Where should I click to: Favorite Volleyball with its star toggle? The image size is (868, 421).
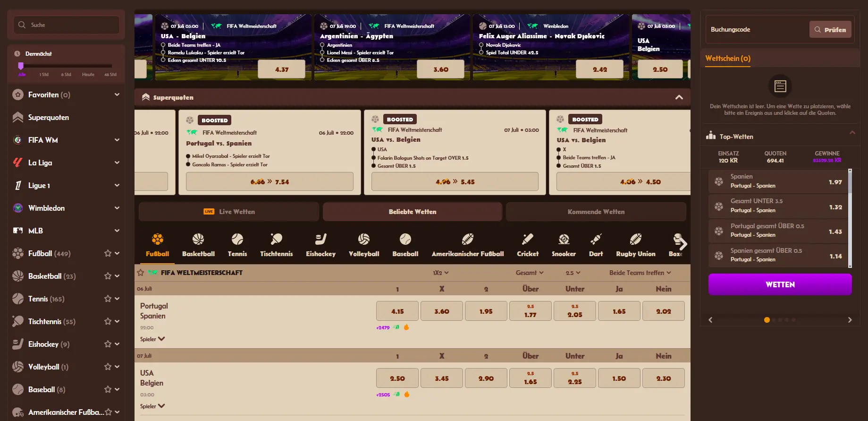click(x=108, y=367)
